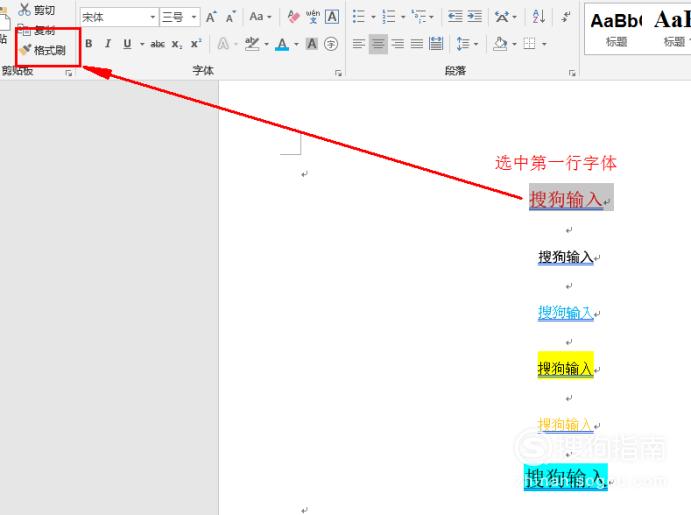691x515 pixels.
Task: Toggle italic formatting
Action: [108, 44]
